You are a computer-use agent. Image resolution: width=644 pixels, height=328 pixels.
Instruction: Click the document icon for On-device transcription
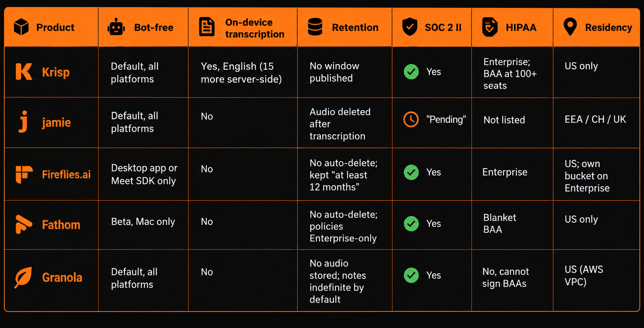pyautogui.click(x=207, y=27)
